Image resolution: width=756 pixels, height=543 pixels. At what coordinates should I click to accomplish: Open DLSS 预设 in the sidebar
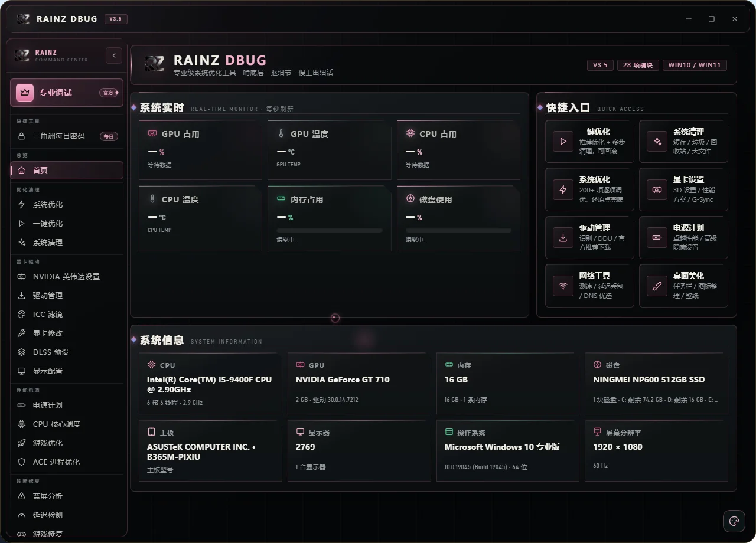coord(67,352)
